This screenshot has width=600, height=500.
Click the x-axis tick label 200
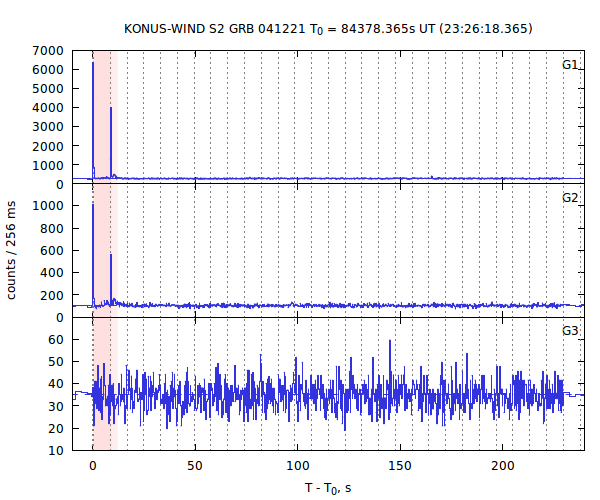[x=502, y=466]
